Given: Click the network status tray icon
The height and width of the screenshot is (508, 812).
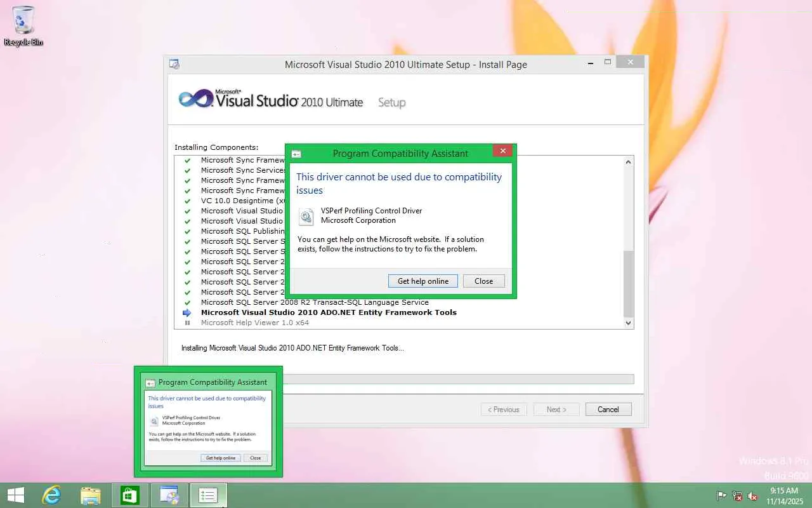Looking at the screenshot, I should pos(737,496).
